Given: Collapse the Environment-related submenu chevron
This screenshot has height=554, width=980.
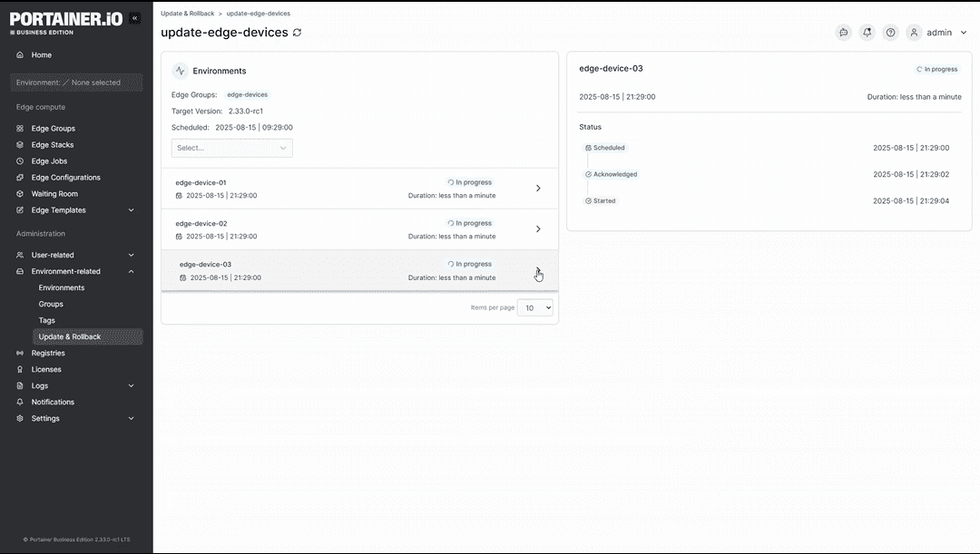Looking at the screenshot, I should (x=132, y=272).
